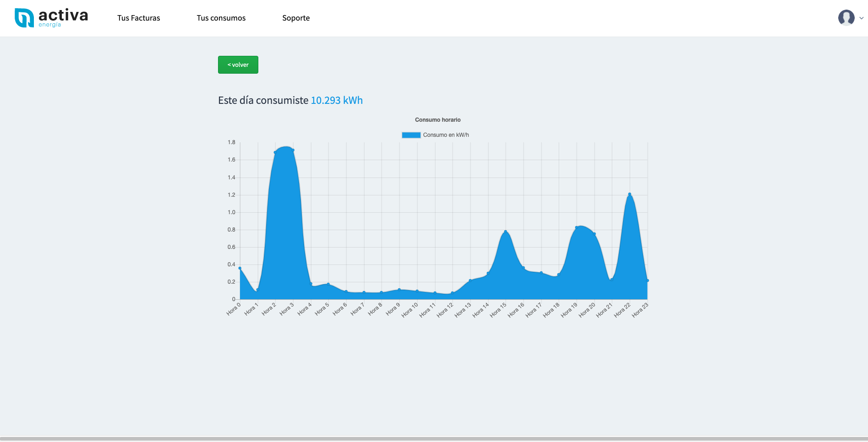The width and height of the screenshot is (868, 442).
Task: Open the Tus Facturas menu
Action: coord(138,18)
